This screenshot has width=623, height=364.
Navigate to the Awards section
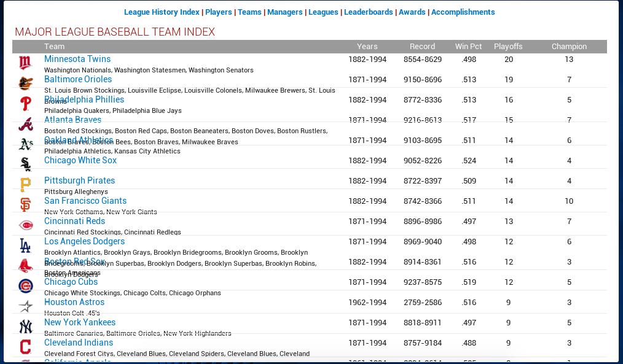(412, 12)
